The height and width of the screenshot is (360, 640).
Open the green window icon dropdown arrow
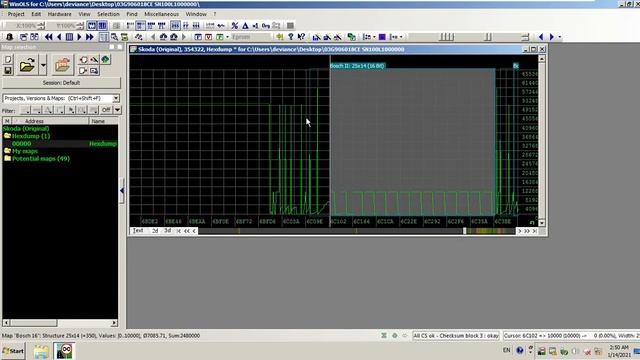point(227,37)
